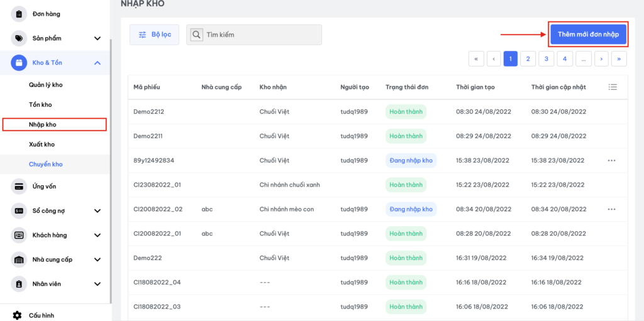
Task: Click the Ứng vốn card icon
Action: [19, 186]
